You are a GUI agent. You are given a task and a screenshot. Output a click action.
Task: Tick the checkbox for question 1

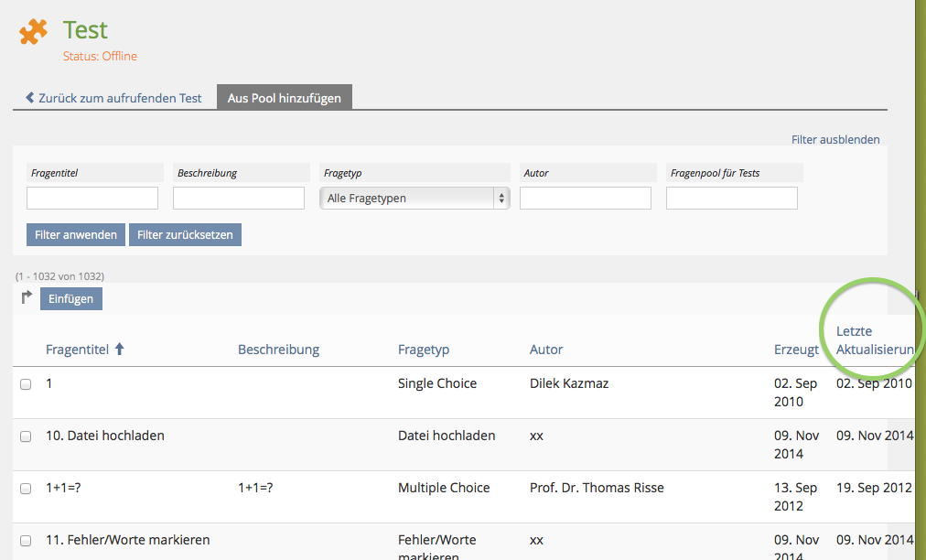pos(26,384)
